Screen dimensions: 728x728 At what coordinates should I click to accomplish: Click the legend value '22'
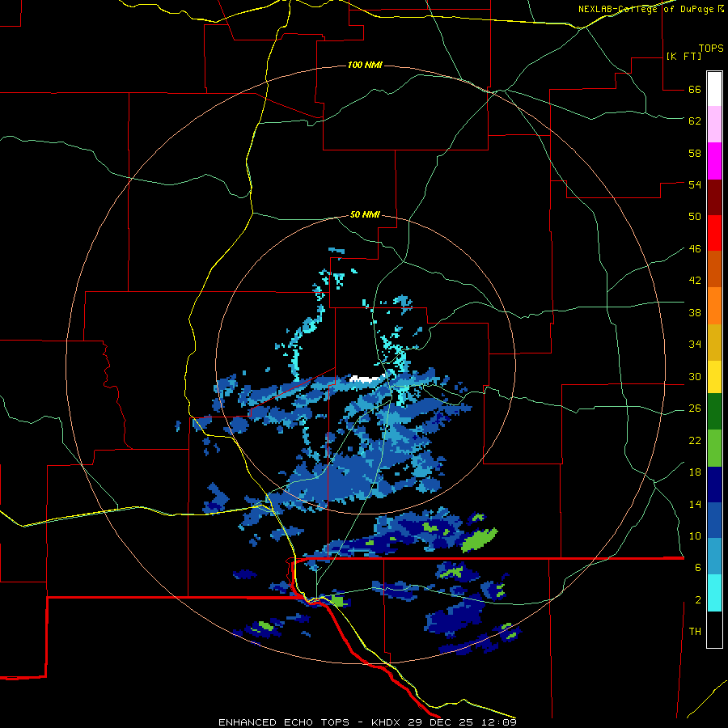(695, 441)
